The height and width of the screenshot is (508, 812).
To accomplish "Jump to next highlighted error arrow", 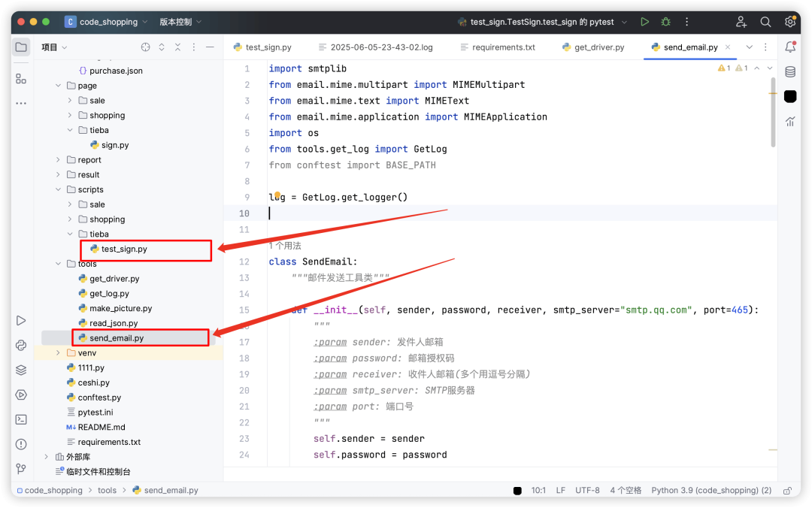I will point(770,68).
